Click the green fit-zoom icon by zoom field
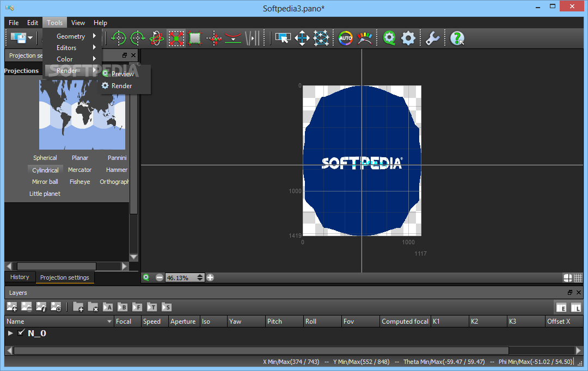 pyautogui.click(x=146, y=277)
